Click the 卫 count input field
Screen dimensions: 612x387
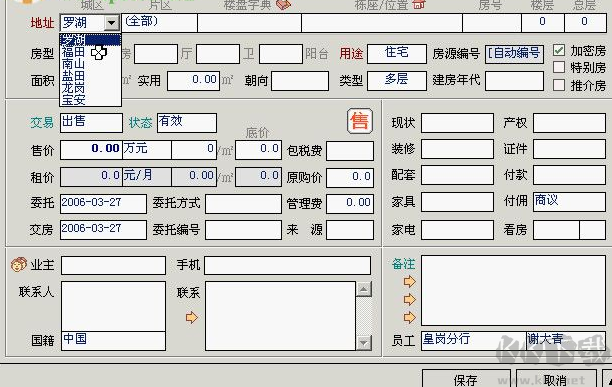tap(218, 54)
